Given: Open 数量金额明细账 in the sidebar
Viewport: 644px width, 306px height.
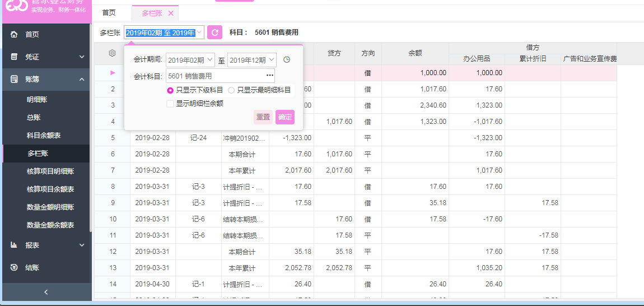Looking at the screenshot, I should [x=50, y=207].
